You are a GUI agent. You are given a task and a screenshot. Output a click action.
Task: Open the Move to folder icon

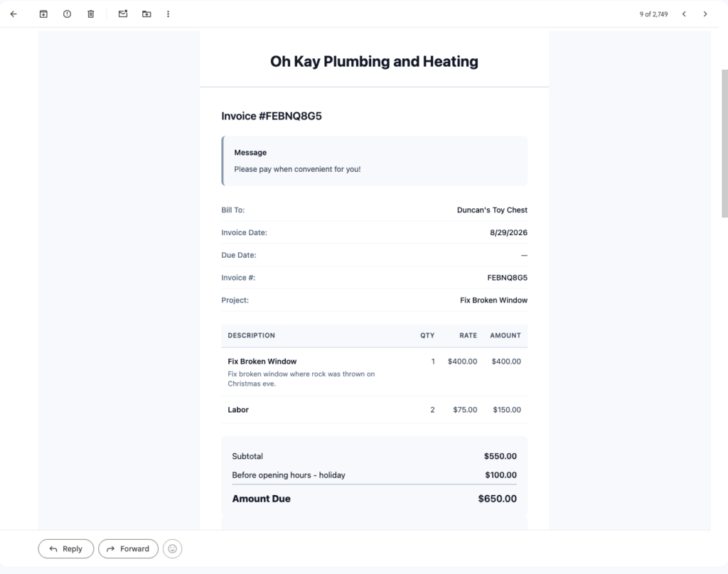pos(146,14)
